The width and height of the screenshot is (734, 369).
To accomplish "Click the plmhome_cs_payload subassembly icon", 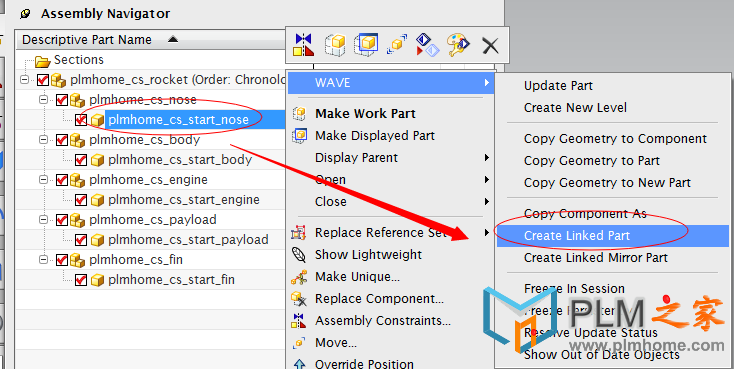I will tap(77, 220).
